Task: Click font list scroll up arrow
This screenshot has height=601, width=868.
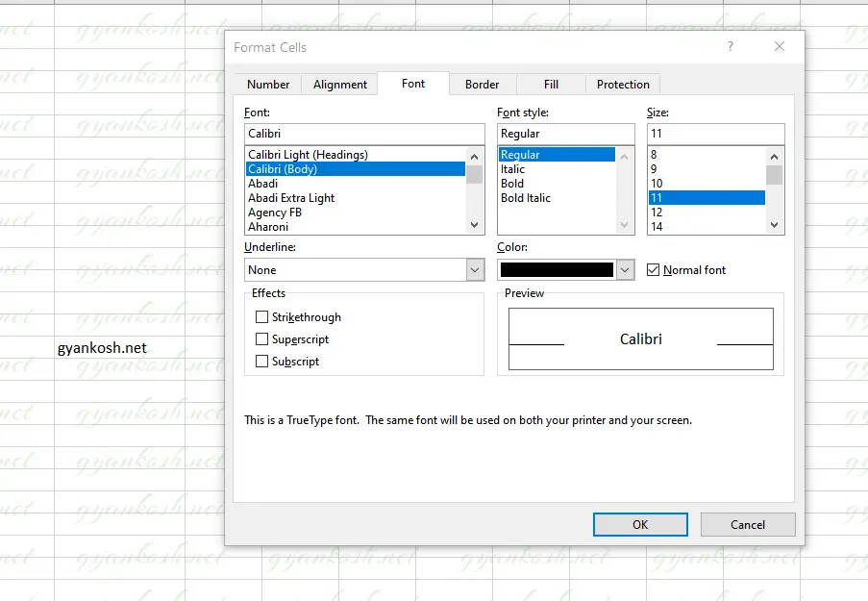Action: [475, 157]
